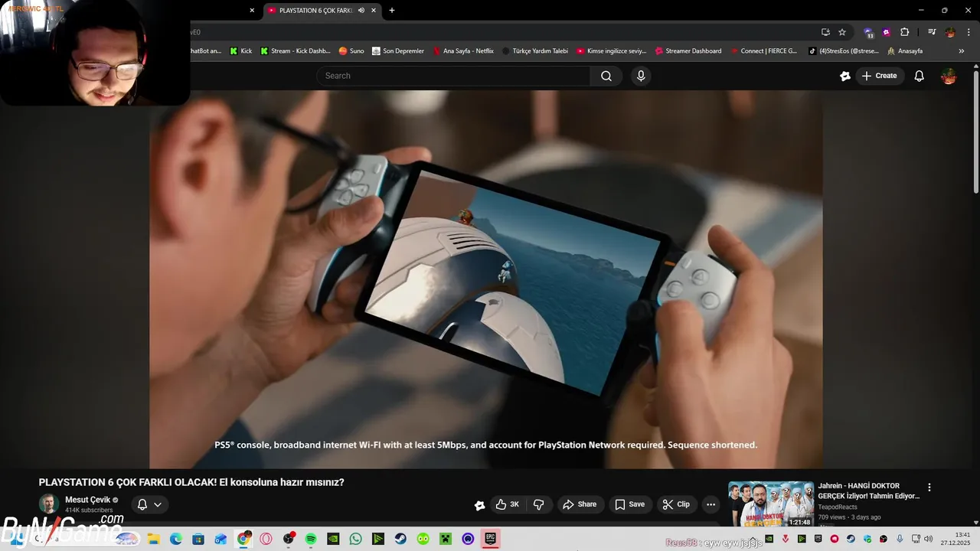Click the sparkle icon left of Create

pos(845,76)
